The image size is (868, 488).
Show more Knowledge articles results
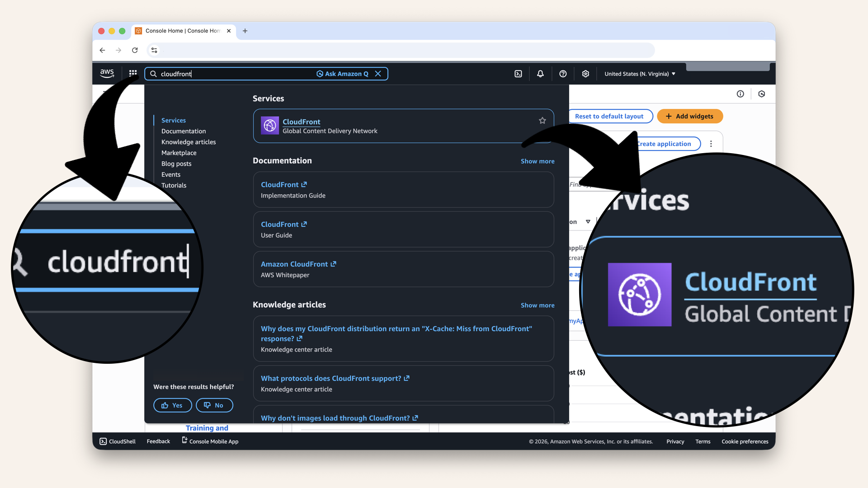537,305
